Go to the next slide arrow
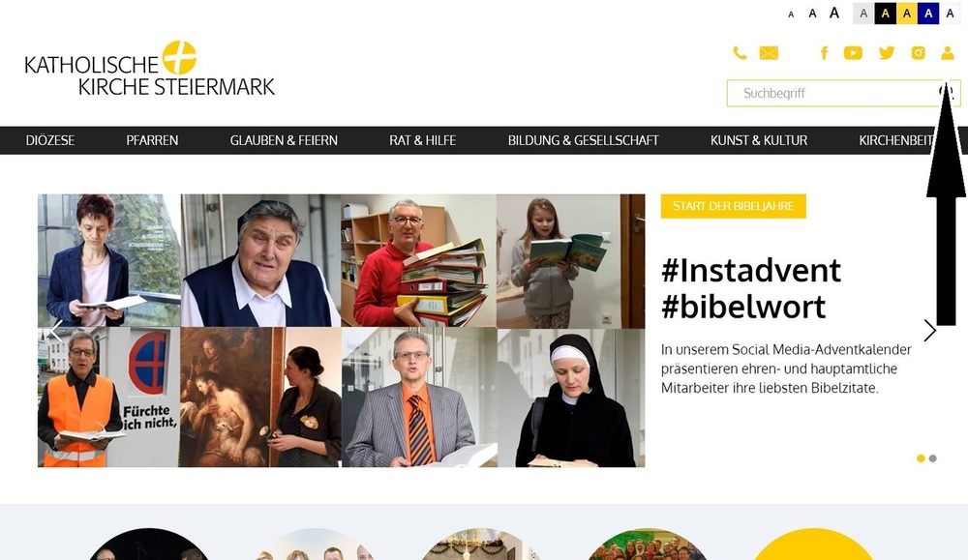Viewport: 968px width, 560px height. click(x=929, y=331)
